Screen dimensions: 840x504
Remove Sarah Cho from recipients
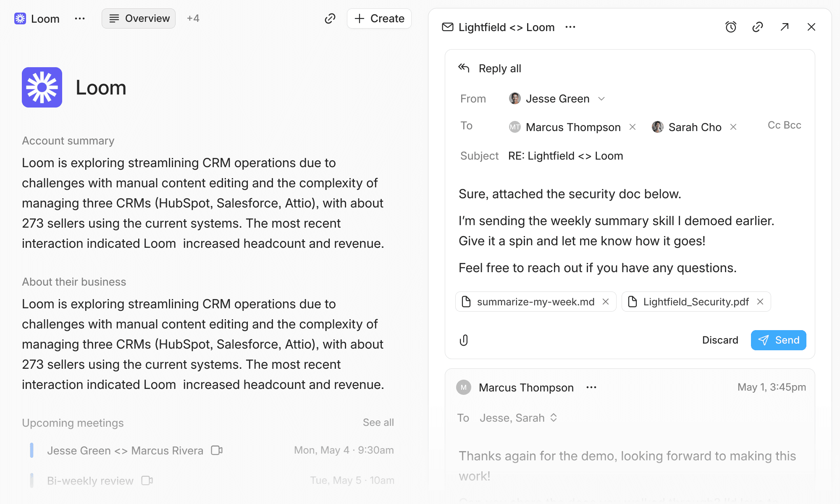(x=733, y=127)
